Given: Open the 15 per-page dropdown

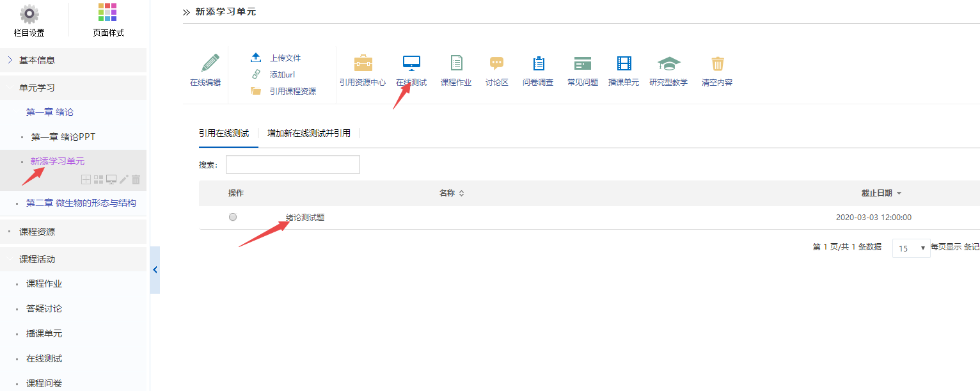Looking at the screenshot, I should (911, 248).
